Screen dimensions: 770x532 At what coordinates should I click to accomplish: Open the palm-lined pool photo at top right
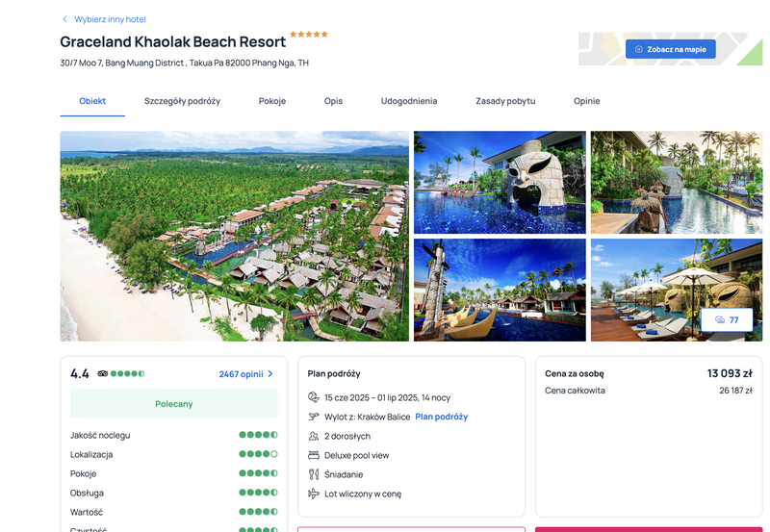click(677, 182)
